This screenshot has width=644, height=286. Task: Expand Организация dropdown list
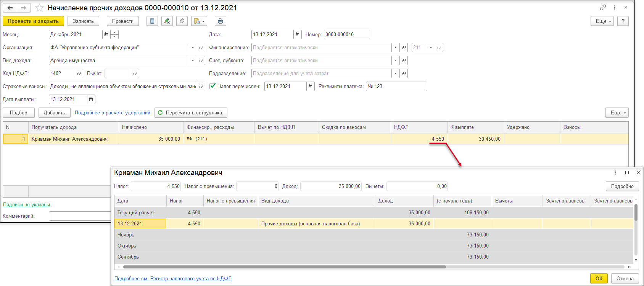[193, 48]
